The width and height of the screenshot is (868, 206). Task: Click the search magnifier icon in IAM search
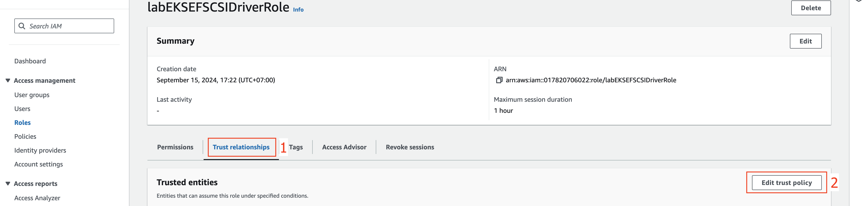tap(22, 26)
